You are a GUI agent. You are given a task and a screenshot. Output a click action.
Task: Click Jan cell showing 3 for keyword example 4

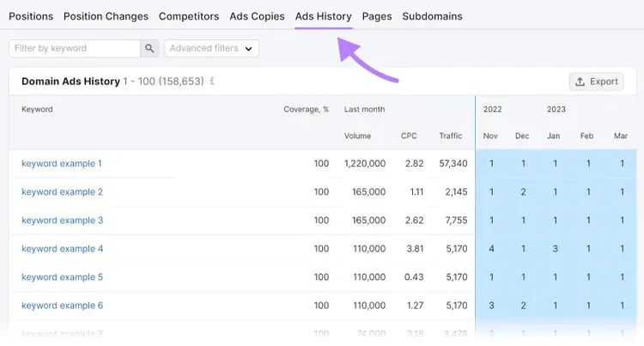tap(555, 249)
